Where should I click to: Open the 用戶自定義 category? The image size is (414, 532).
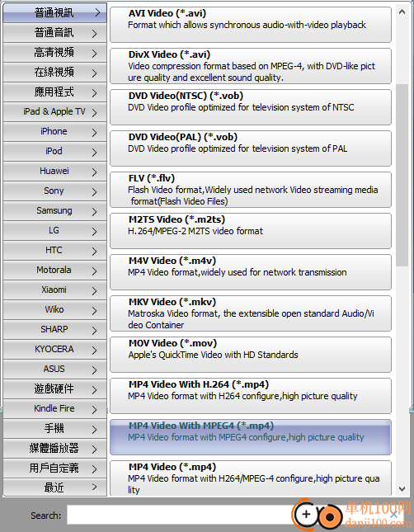(x=55, y=468)
